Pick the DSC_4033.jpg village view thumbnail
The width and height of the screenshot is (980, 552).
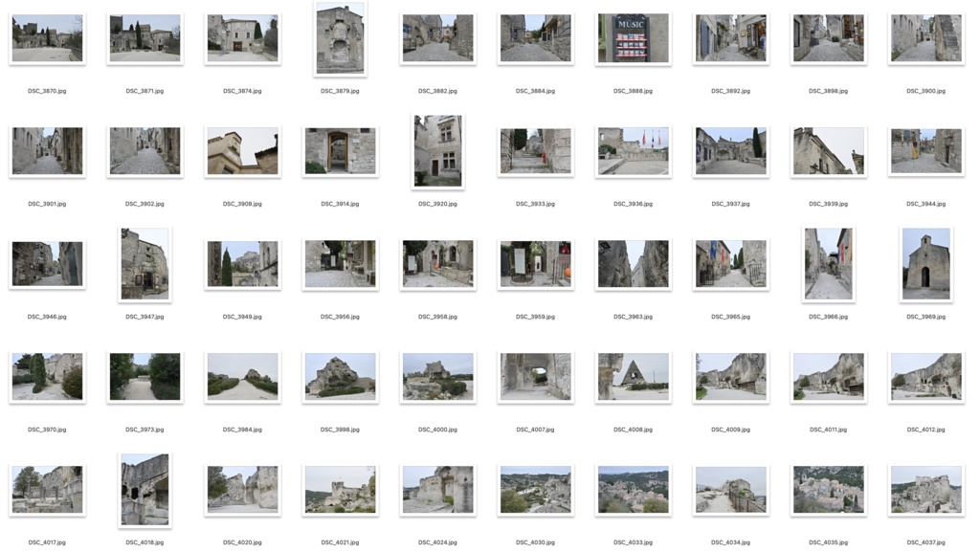coord(634,490)
